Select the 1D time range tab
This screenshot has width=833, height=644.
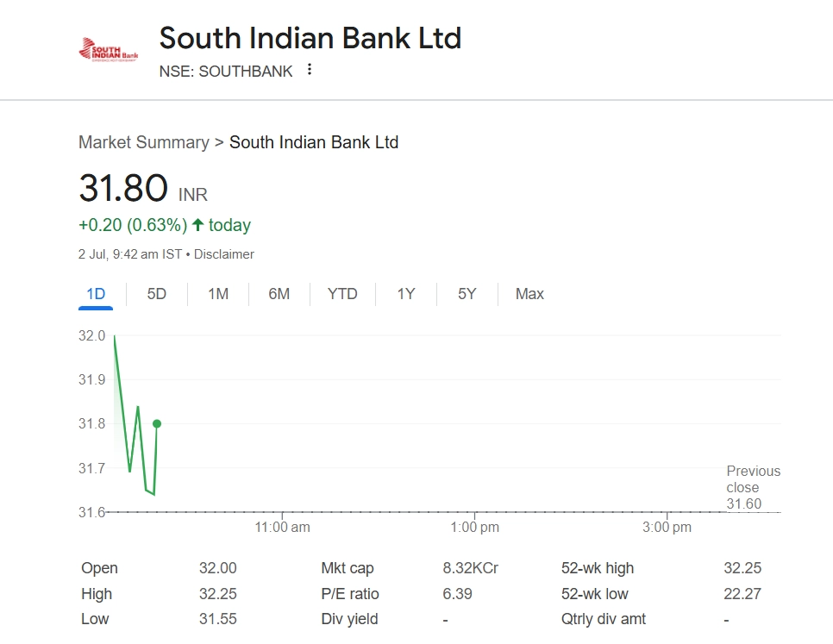tap(96, 294)
